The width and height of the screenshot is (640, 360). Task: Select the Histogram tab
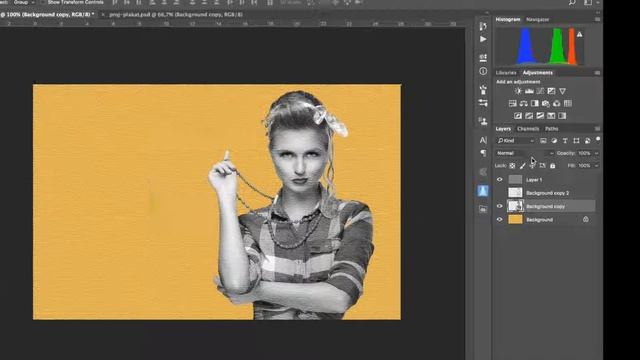pyautogui.click(x=508, y=20)
